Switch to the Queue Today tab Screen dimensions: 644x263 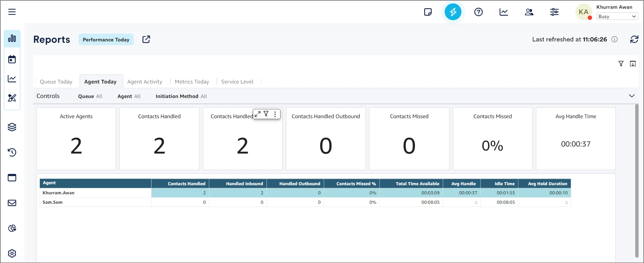pyautogui.click(x=56, y=82)
